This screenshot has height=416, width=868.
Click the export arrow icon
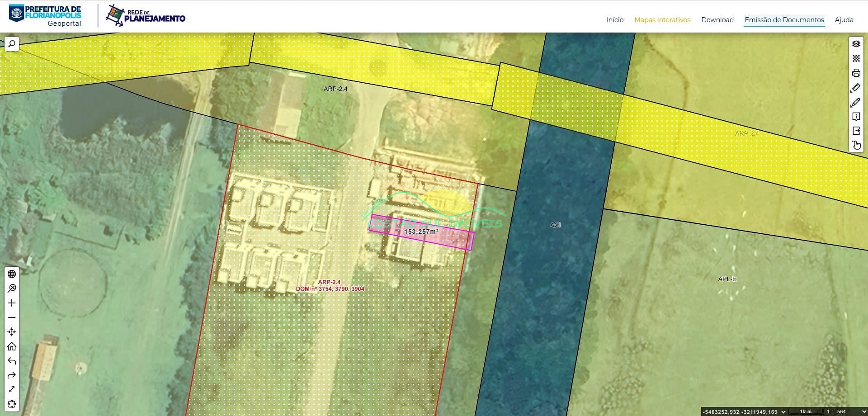[856, 131]
